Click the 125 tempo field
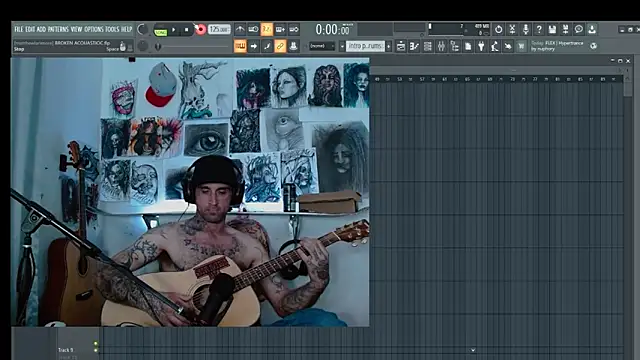640x360 pixels. [219, 29]
